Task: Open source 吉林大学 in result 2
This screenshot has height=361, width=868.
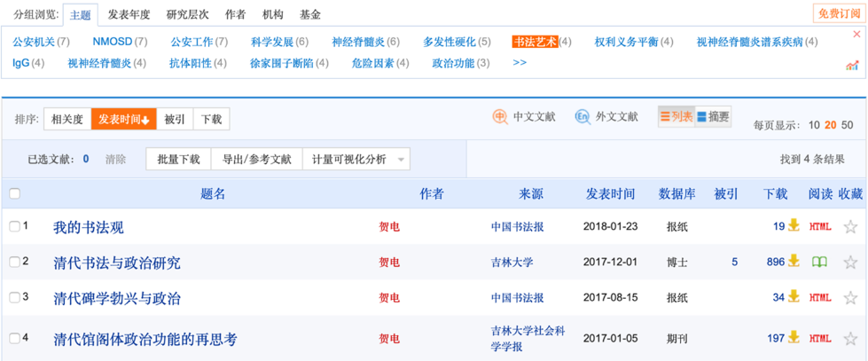Action: tap(512, 262)
